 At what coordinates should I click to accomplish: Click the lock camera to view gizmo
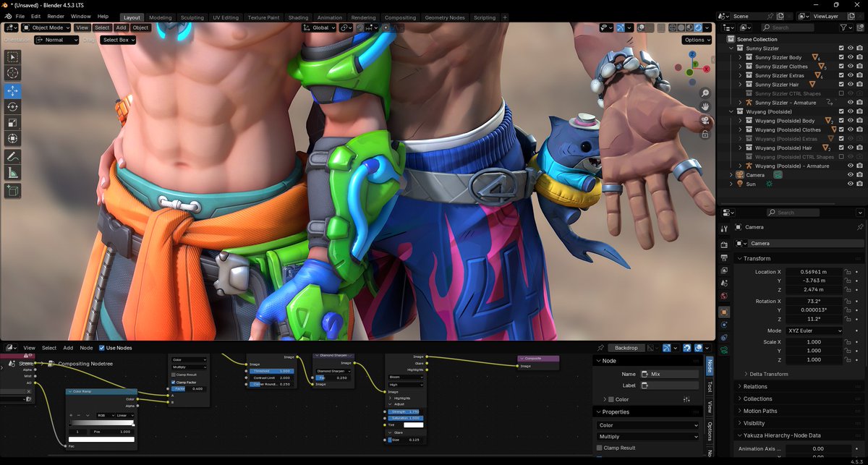point(705,133)
